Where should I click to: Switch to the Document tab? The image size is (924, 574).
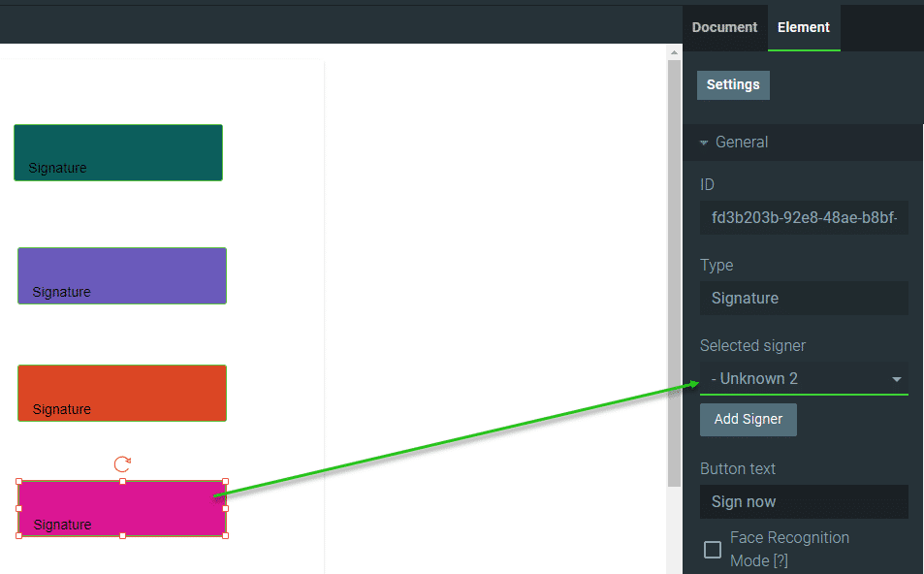coord(724,27)
